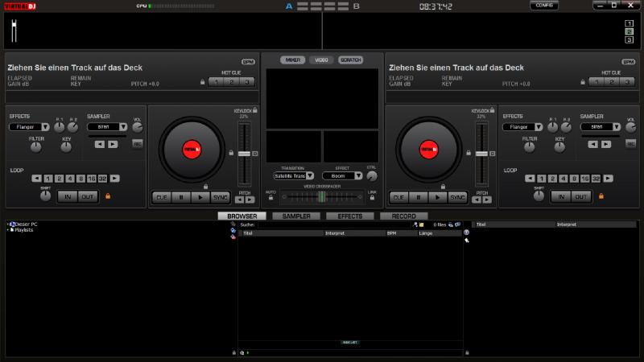Nudge right deck pitch down

coord(477,200)
